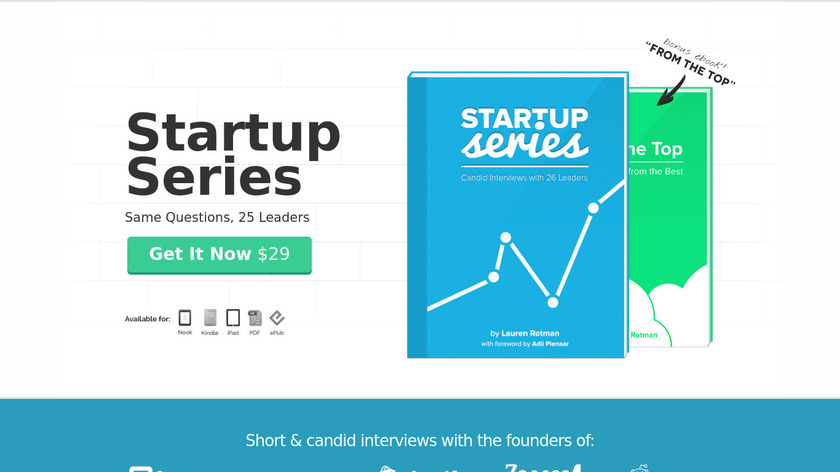Click the Kindle e-reader icon

pos(210,318)
